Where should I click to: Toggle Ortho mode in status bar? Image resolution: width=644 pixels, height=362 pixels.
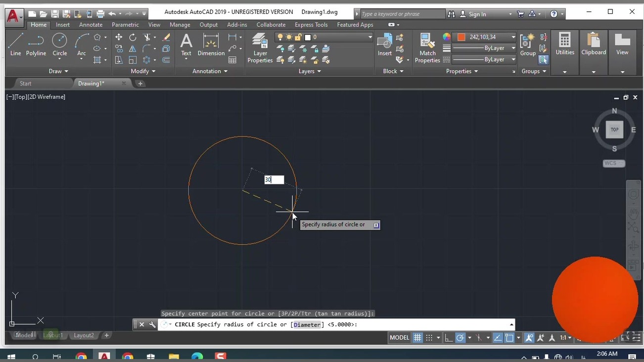coord(448,338)
